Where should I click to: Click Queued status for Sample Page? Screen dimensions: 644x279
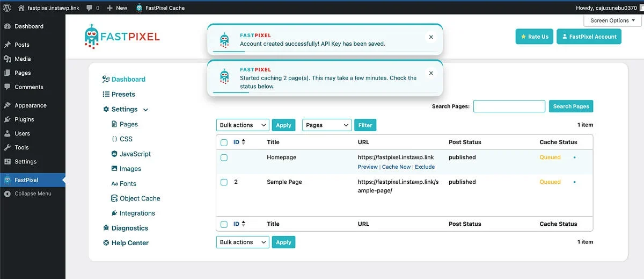[550, 182]
